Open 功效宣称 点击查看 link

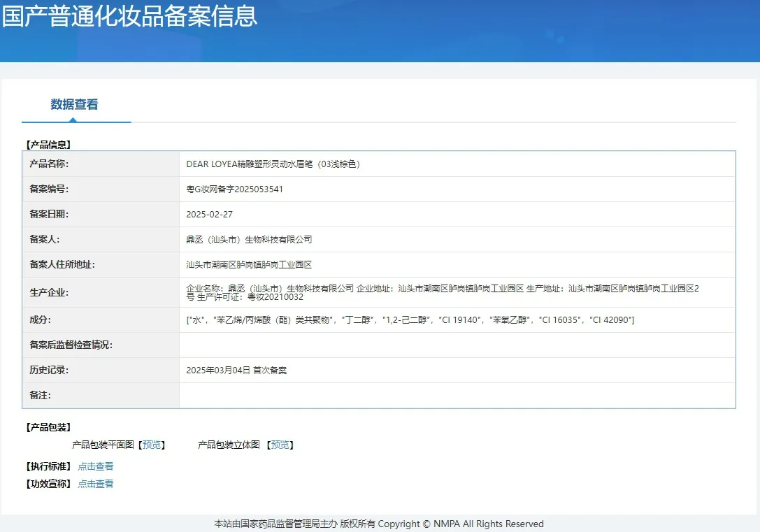(x=96, y=484)
